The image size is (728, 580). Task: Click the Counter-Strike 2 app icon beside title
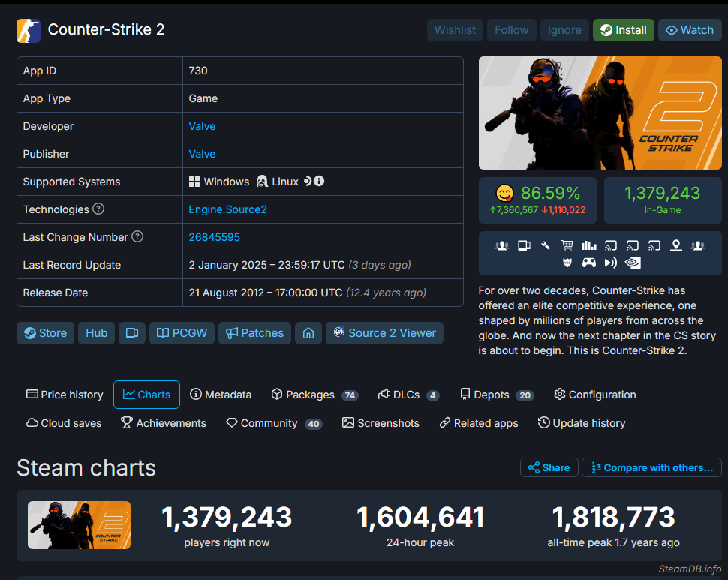click(29, 31)
